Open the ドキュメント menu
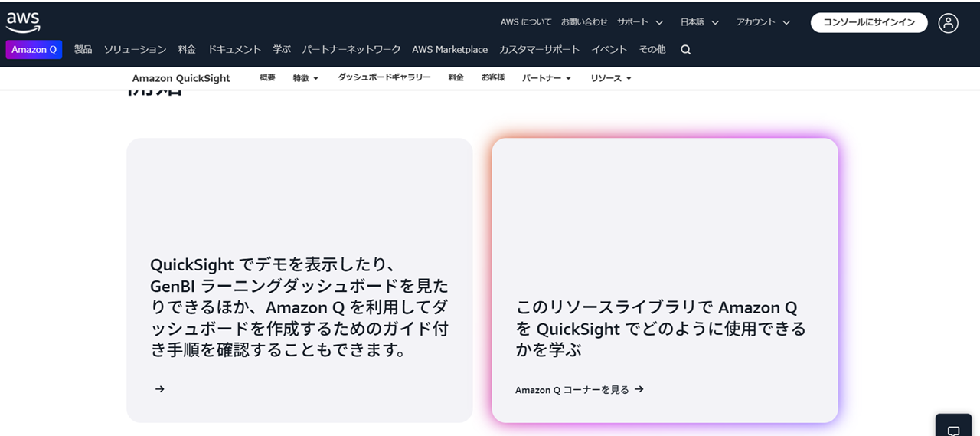Screen dimensions: 980x436 (x=235, y=49)
